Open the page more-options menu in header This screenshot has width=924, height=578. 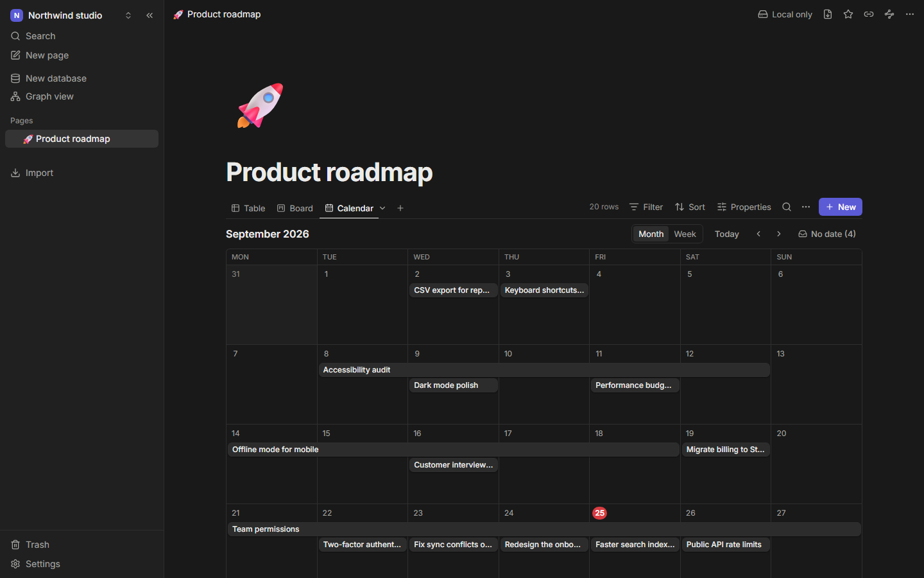tap(910, 14)
